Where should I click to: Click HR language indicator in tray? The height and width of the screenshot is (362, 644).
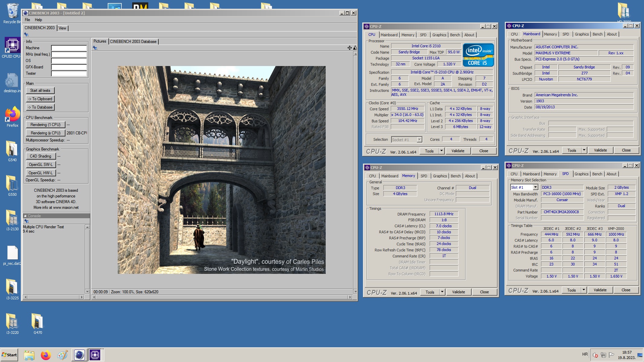coord(585,354)
